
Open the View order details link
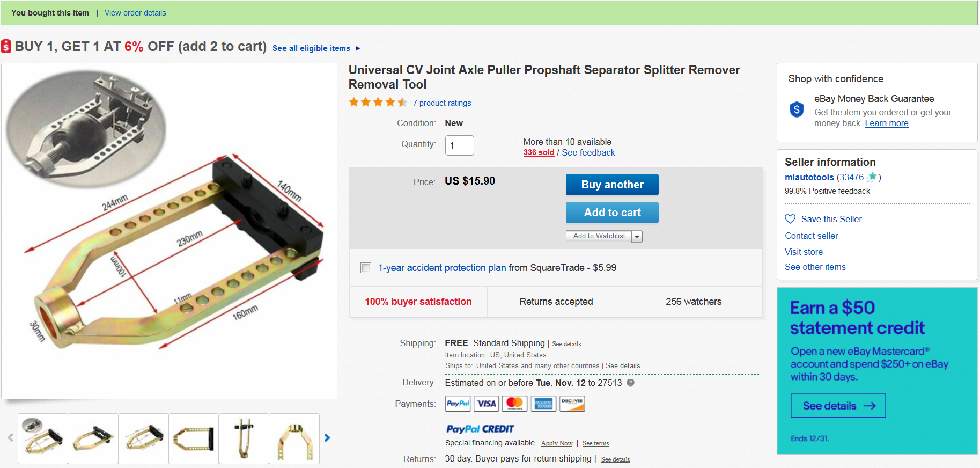[135, 13]
